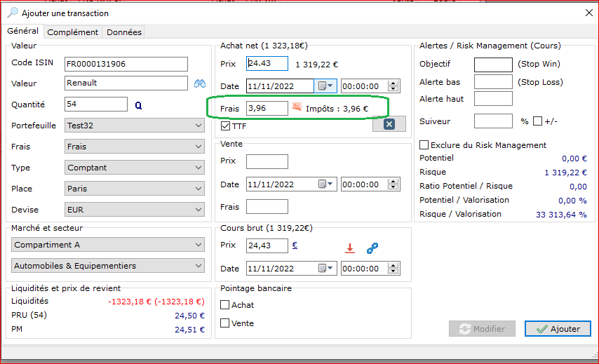
Task: Click the binoculars search icon beside Valeur
Action: (x=200, y=83)
